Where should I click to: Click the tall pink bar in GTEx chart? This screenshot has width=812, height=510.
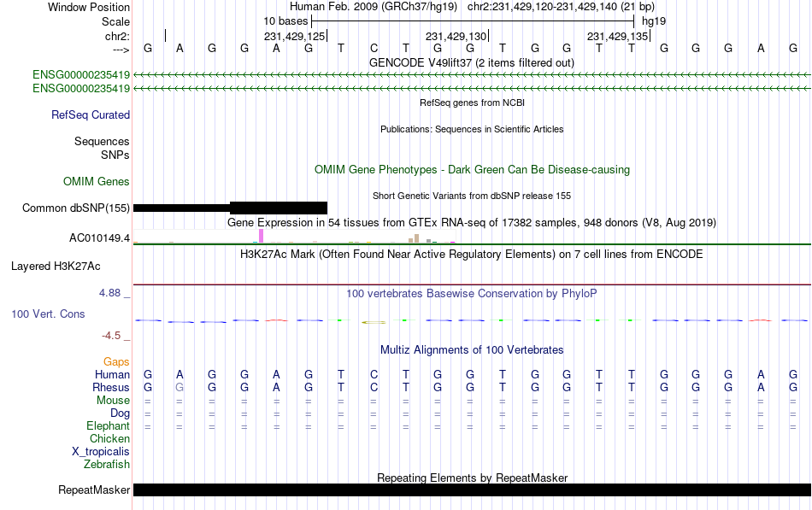pyautogui.click(x=261, y=236)
